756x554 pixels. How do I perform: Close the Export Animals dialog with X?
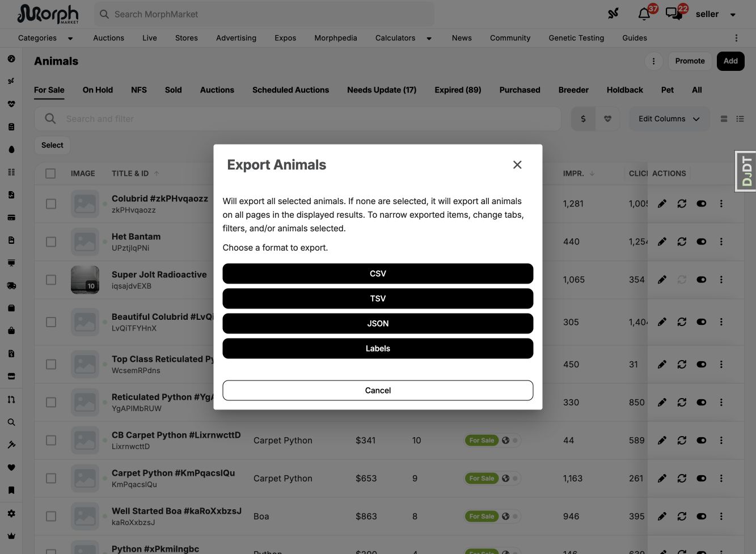(517, 165)
